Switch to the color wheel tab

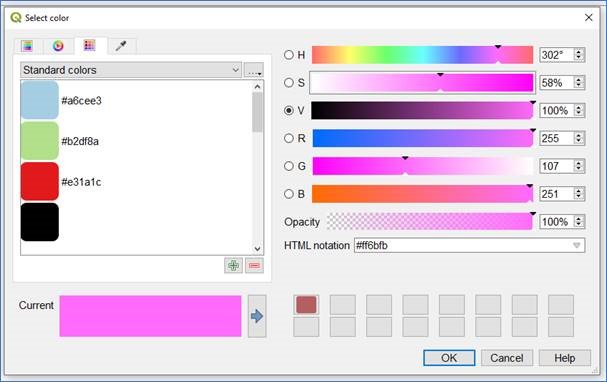pyautogui.click(x=58, y=46)
